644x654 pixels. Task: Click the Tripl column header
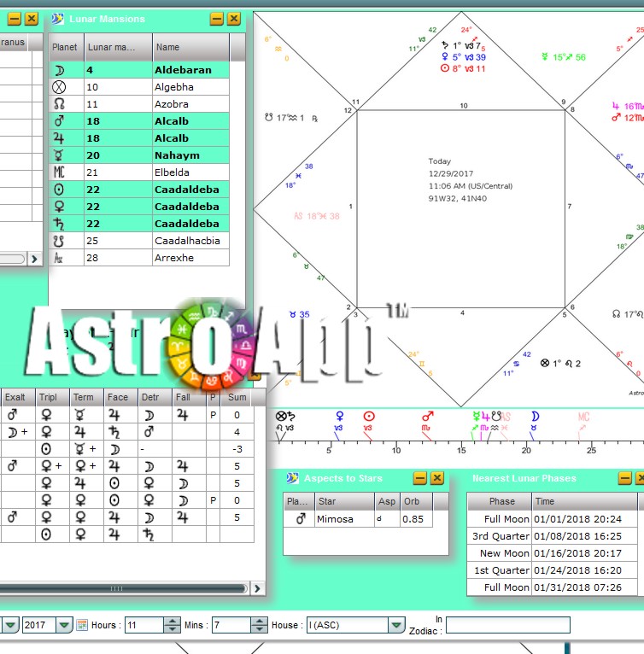[x=52, y=397]
